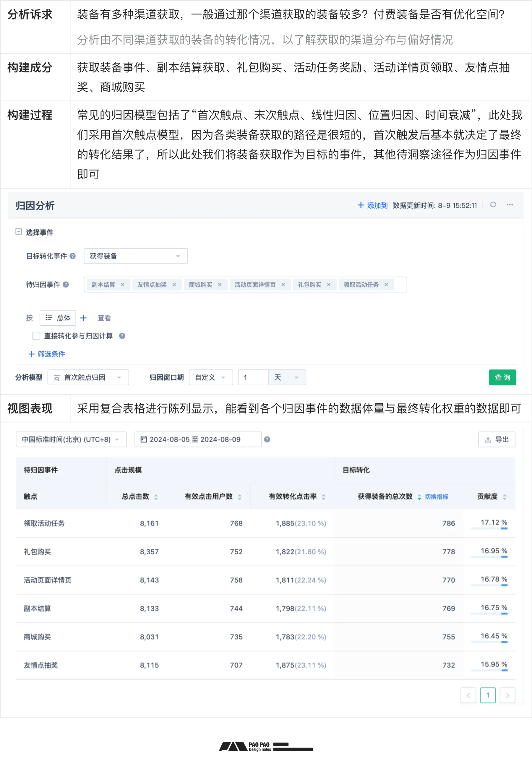Click the magnifier icon in the 分析模型 selector
Viewport: 532px width, 763px height.
56,378
